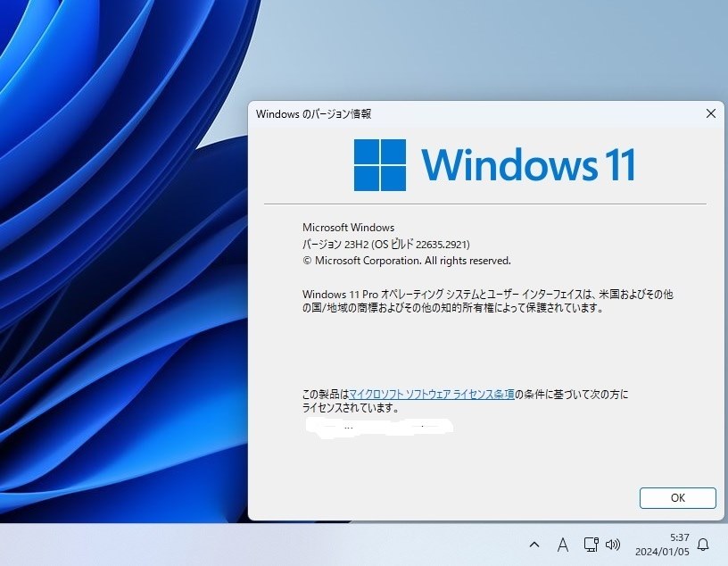Screen dimensions: 728x566
Task: Expand the hidden tray icons chevron
Action: coord(534,544)
